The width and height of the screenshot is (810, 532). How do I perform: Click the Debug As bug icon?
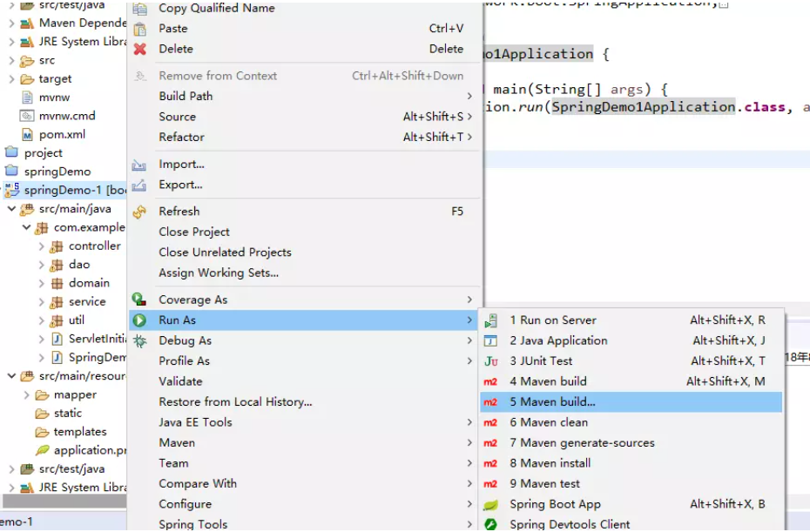click(x=139, y=341)
